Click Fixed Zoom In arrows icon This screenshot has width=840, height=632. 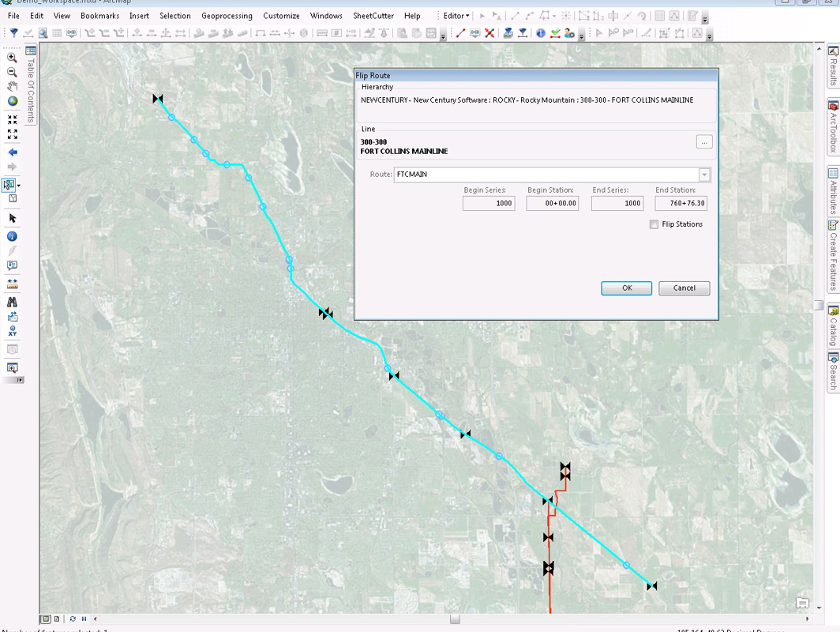12,119
